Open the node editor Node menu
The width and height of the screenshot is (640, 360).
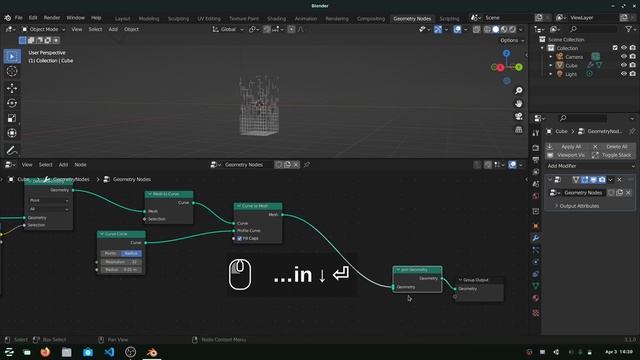pos(80,164)
